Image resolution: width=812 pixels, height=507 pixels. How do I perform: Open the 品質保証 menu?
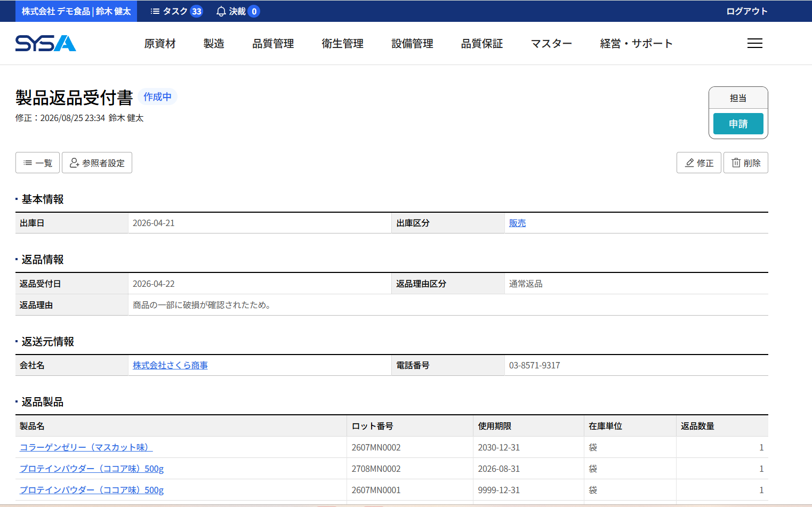482,44
